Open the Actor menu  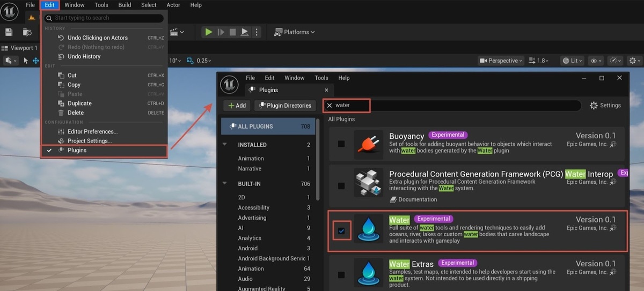pos(173,5)
